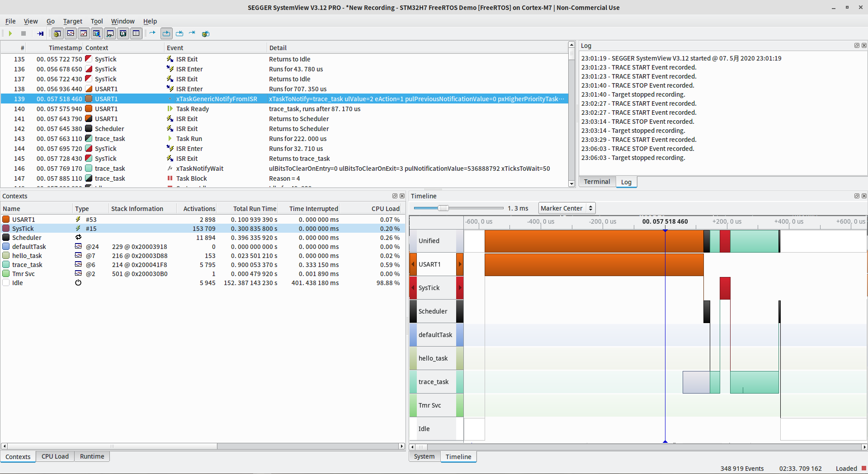Click the rightmost gear-with-arrow toolbar icon
The height and width of the screenshot is (474, 868).
click(x=206, y=33)
